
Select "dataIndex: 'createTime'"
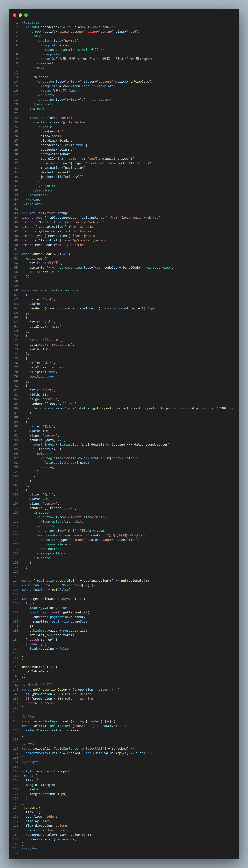pos(52,345)
